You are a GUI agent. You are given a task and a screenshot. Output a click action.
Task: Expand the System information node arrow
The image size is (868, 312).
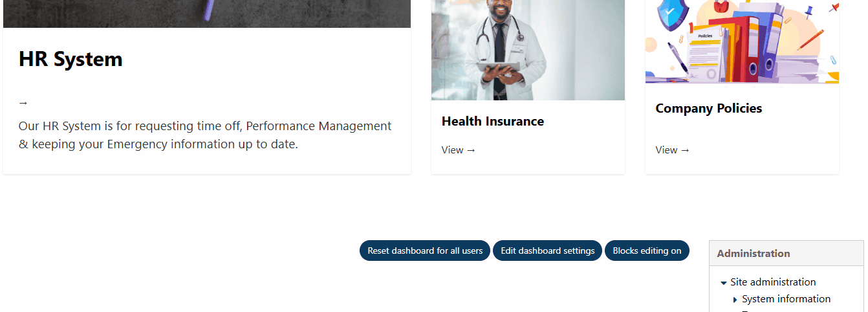735,300
